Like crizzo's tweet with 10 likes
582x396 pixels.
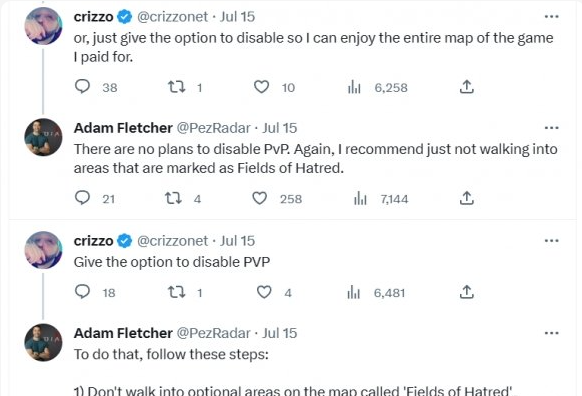coord(261,87)
